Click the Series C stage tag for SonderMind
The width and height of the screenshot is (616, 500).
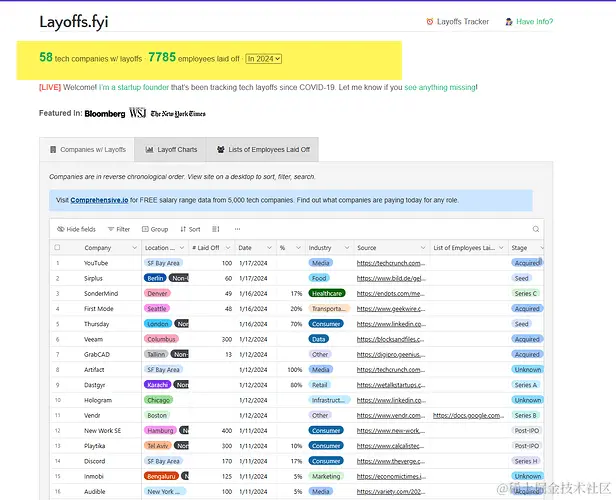tap(526, 293)
